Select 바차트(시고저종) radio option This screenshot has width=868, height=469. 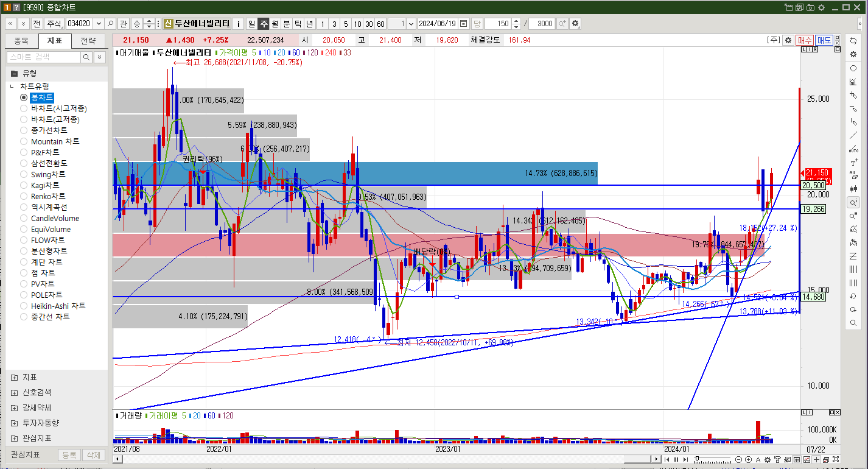coord(24,108)
